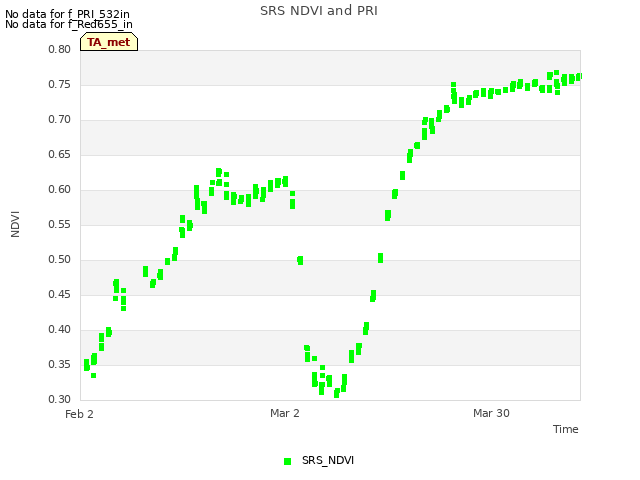The height and width of the screenshot is (480, 640).
Task: Click the 0.45 y-axis tick label
Action: click(60, 295)
